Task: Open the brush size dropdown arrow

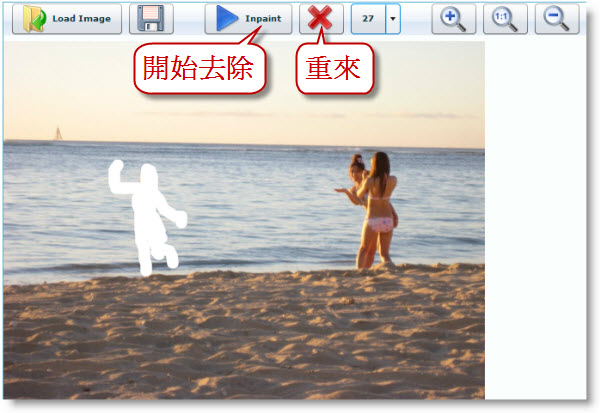Action: [393, 19]
